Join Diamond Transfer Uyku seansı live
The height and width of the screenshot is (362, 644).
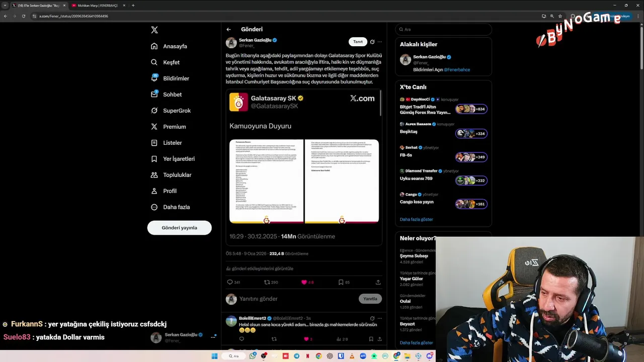[x=471, y=180]
